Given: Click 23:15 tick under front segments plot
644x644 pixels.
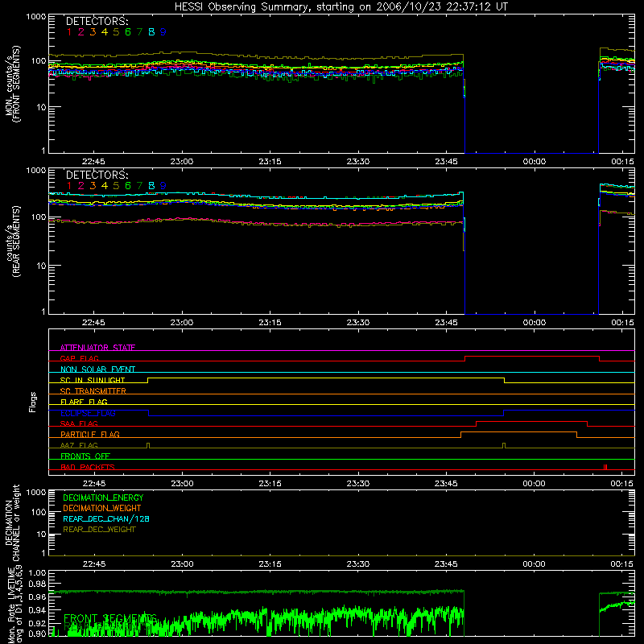Looking at the screenshot, I should tap(270, 162).
